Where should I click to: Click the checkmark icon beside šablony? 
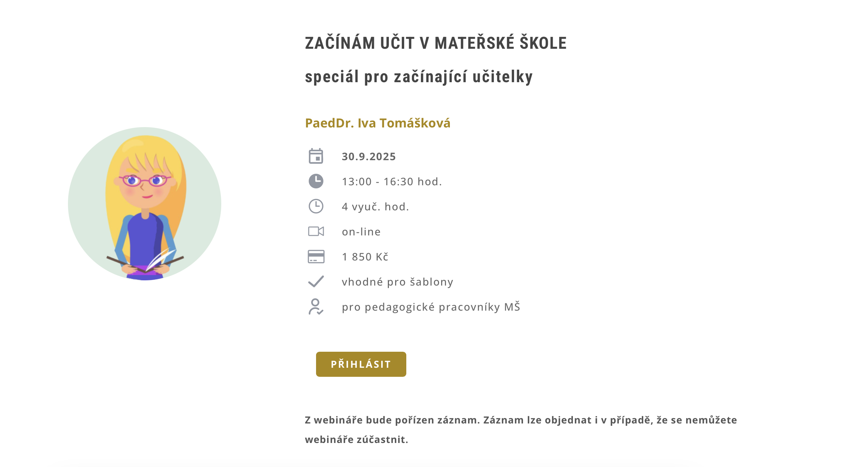(x=316, y=281)
